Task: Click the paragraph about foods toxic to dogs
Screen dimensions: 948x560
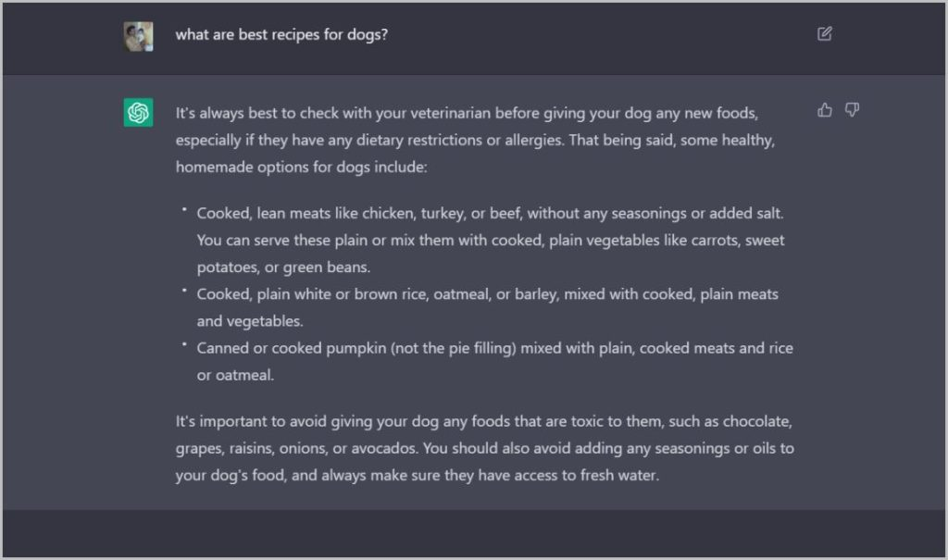Action: coord(484,449)
